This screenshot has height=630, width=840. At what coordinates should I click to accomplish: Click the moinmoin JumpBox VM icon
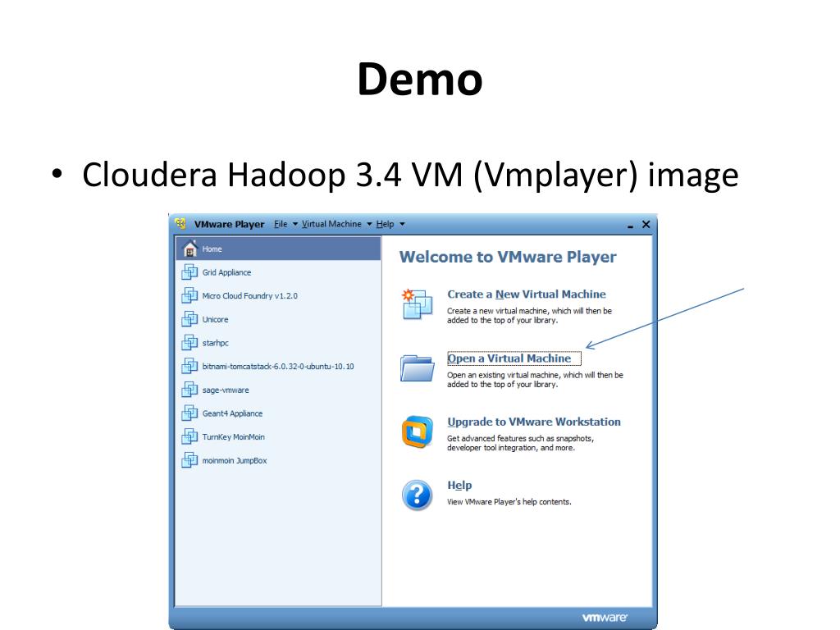[189, 461]
